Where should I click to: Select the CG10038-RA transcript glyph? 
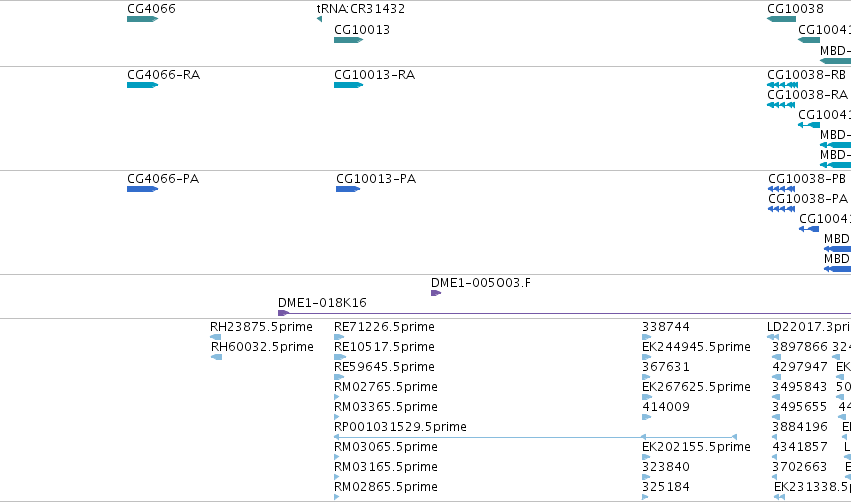click(781, 105)
